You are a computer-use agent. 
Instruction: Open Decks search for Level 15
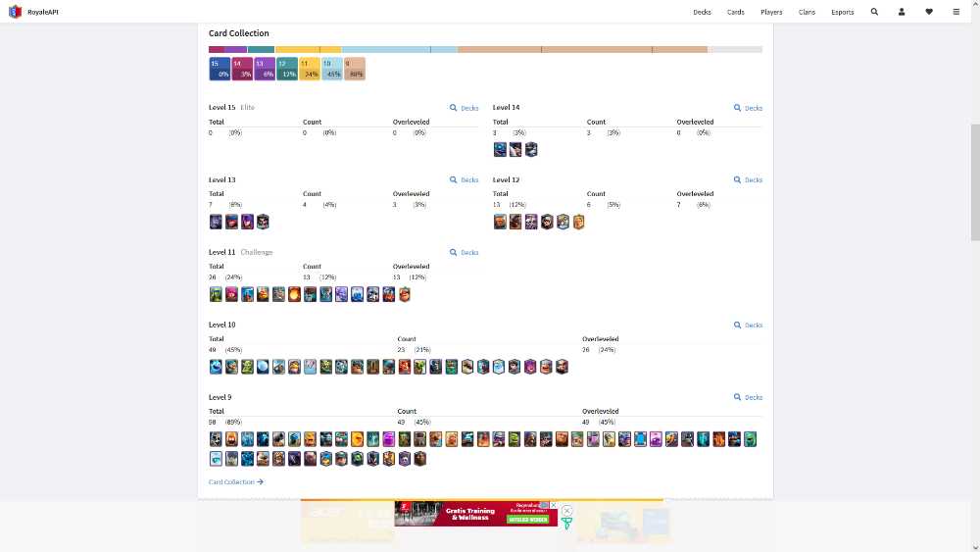click(464, 108)
